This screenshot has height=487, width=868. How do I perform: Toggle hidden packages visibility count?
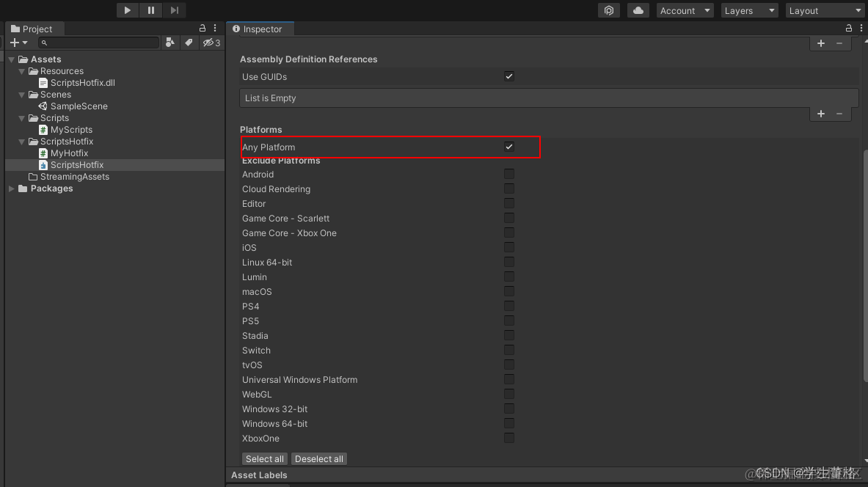click(211, 43)
